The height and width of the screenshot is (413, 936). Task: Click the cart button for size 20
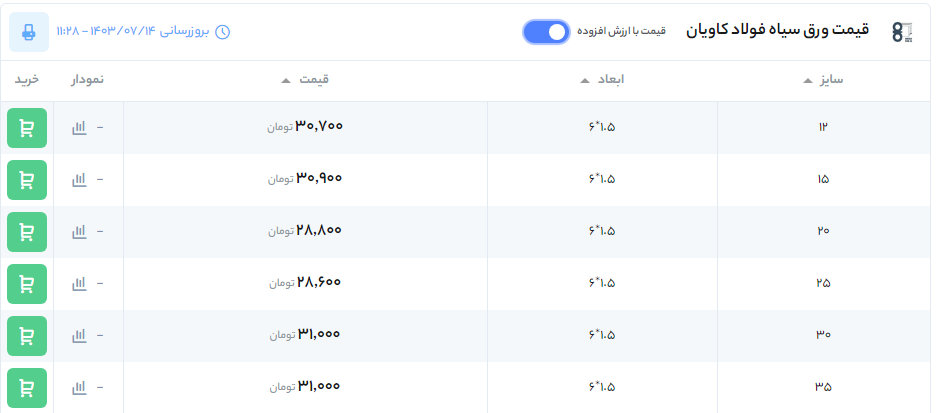coord(27,231)
